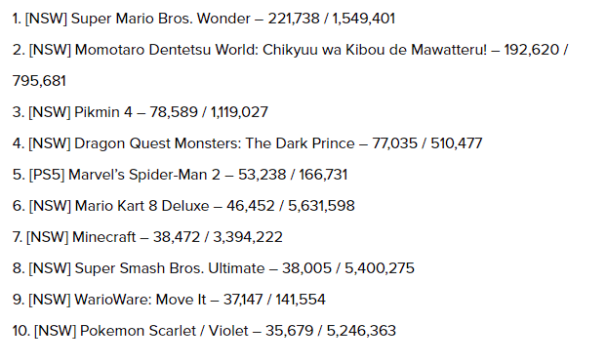
Task: Click the Minecraft title text
Action: (103, 237)
